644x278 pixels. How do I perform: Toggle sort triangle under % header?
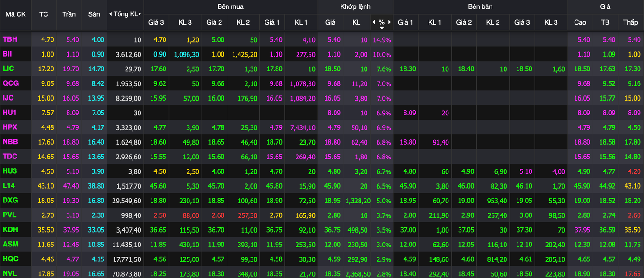[x=382, y=28]
